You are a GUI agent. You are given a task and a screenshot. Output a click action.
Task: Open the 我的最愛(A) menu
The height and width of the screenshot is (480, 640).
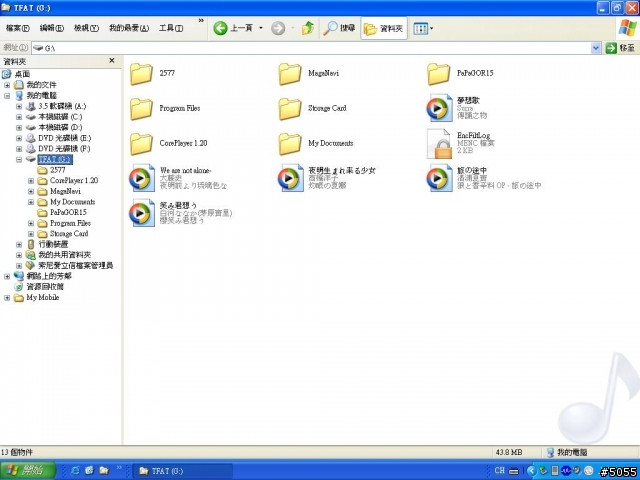(129, 28)
